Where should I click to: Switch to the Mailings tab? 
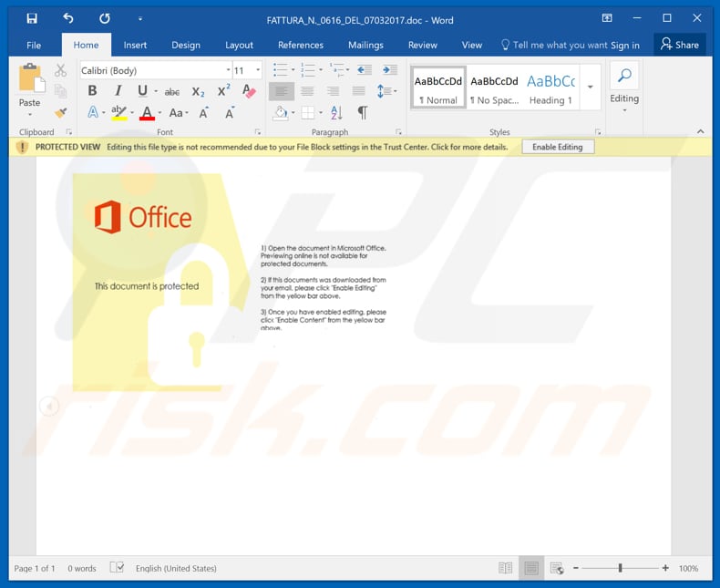[x=365, y=45]
